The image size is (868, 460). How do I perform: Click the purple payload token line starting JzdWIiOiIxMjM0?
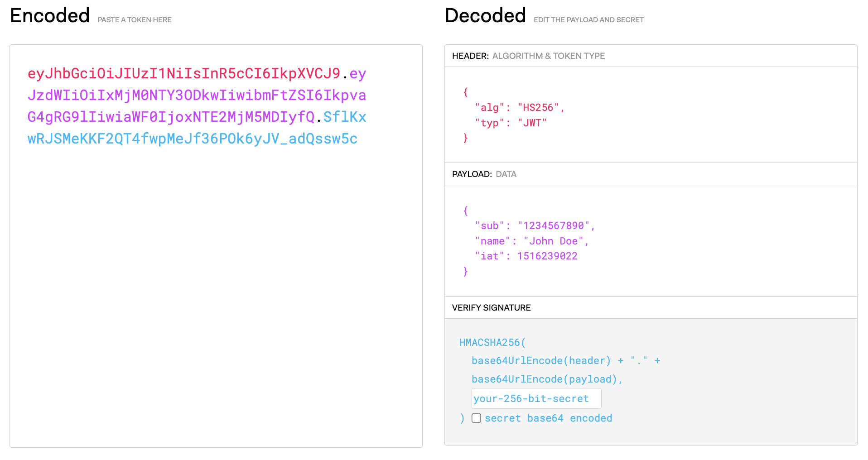197,95
